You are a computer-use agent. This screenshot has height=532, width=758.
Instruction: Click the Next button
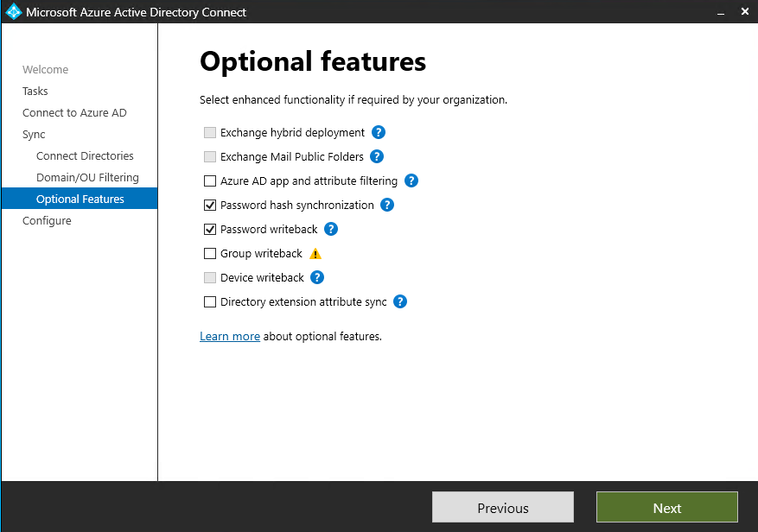666,508
